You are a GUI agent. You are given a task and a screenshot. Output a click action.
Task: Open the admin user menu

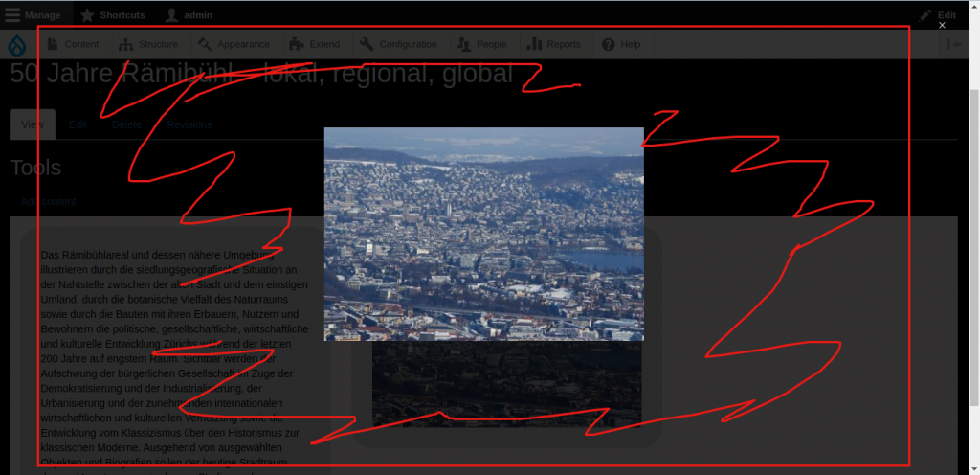click(189, 15)
